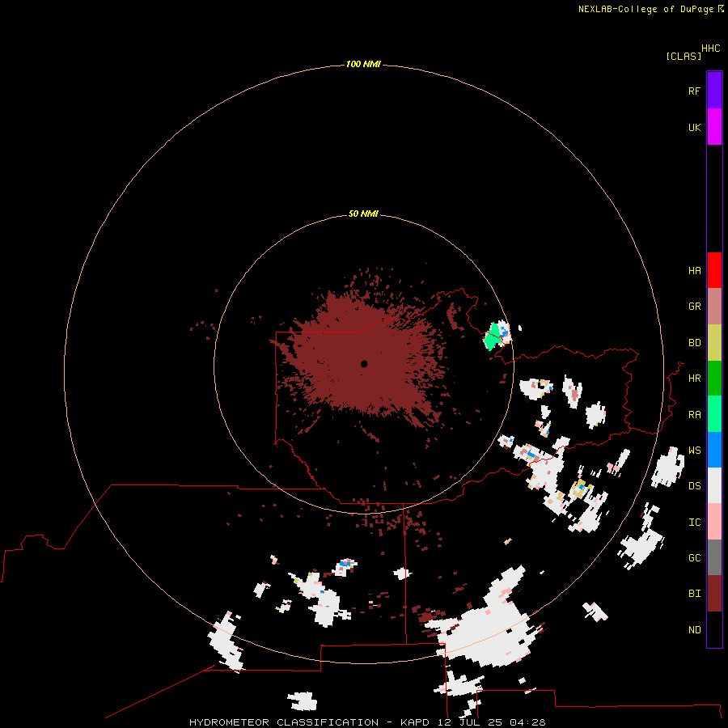This screenshot has width=728, height=728.
Task: Select the GR legend color block
Action: tap(714, 307)
